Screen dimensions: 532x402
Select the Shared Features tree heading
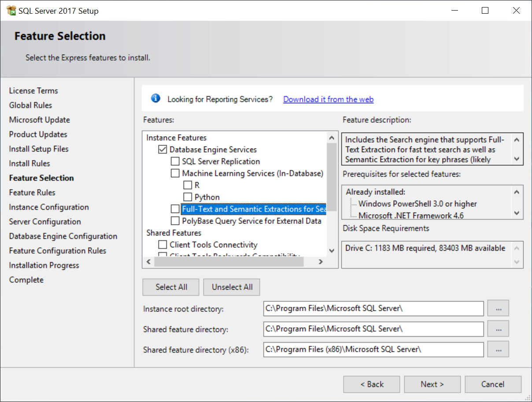click(174, 233)
